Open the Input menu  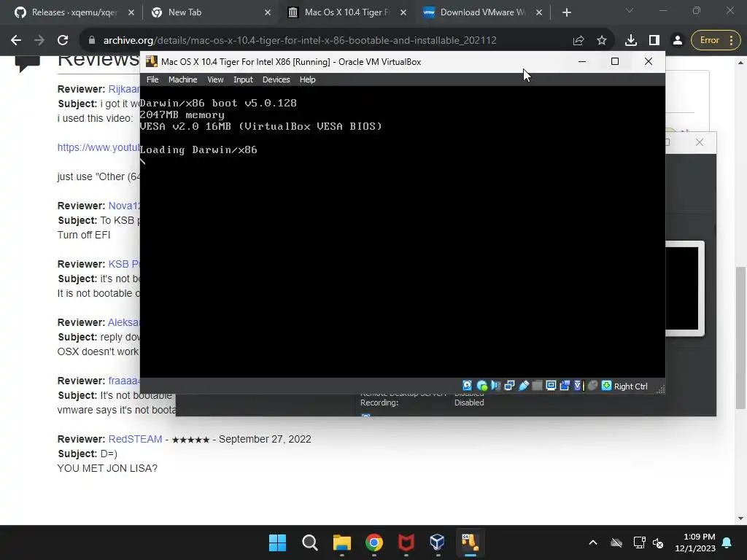[x=243, y=79]
